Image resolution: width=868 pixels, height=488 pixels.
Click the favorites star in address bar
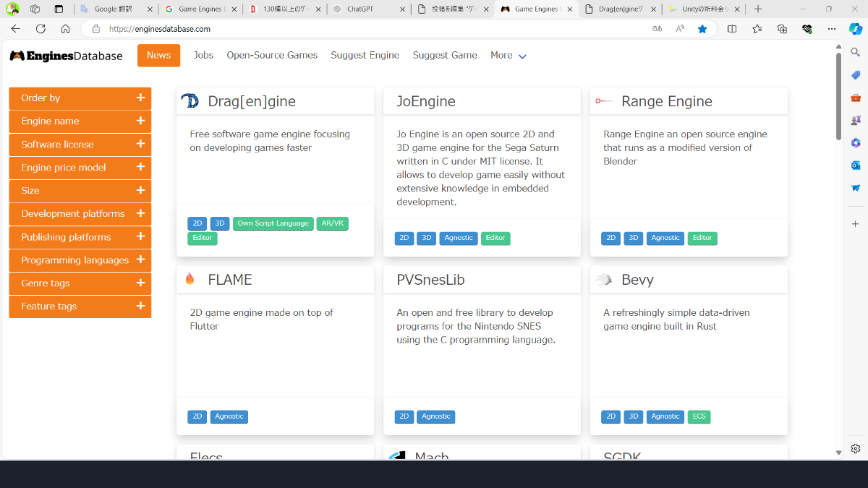click(702, 29)
